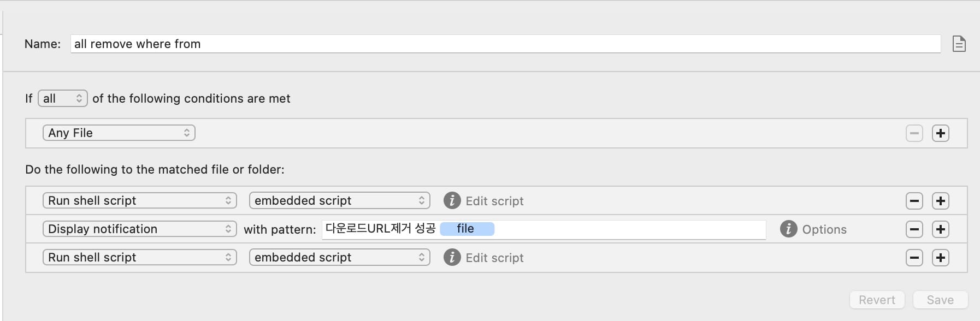Image resolution: width=980 pixels, height=321 pixels.
Task: Add an action after the bottom Run shell script
Action: coord(940,258)
